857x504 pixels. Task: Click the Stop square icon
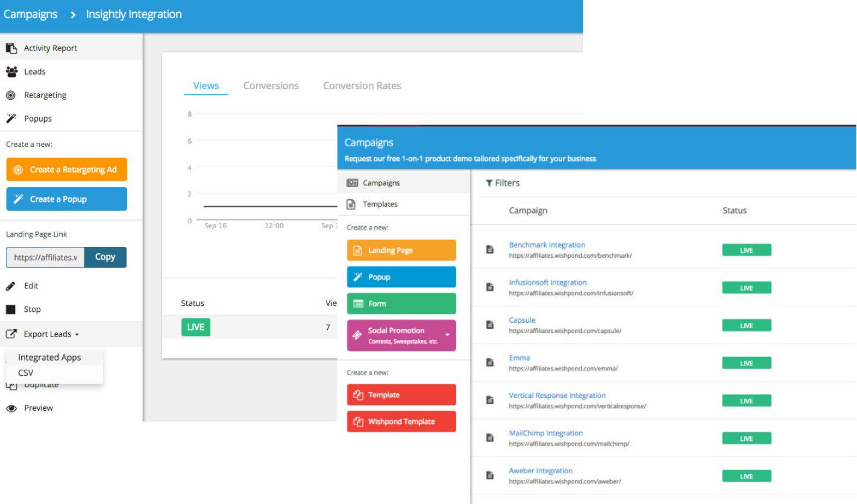tap(11, 310)
